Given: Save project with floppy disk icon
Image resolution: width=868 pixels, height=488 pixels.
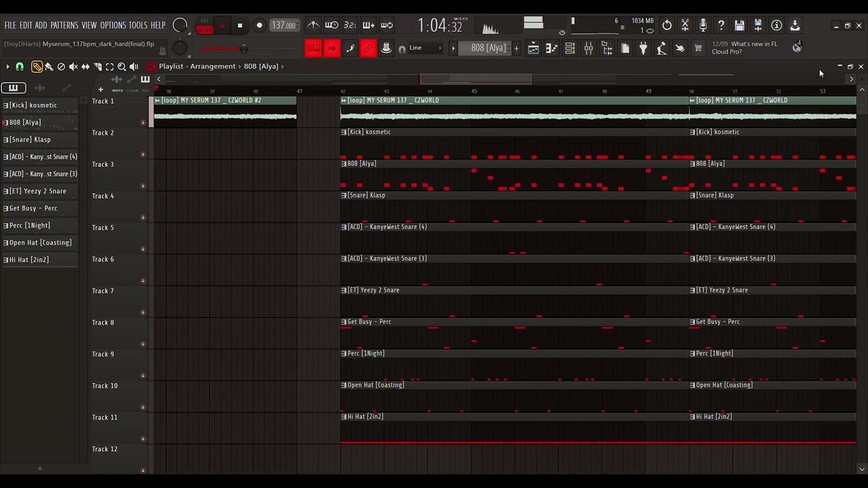Looking at the screenshot, I should pos(740,25).
